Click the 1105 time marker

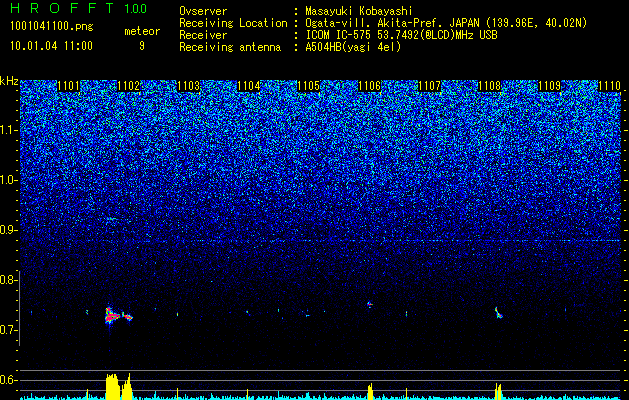pos(309,86)
